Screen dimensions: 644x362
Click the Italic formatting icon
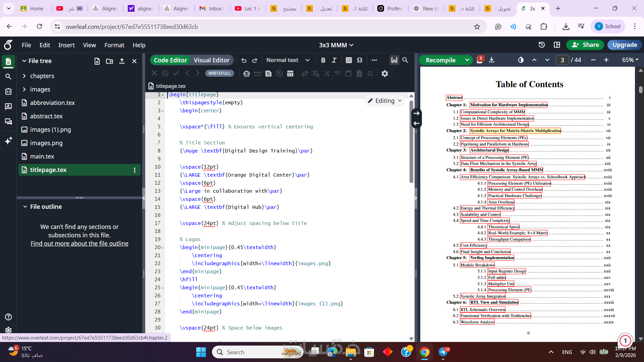pos(334,60)
